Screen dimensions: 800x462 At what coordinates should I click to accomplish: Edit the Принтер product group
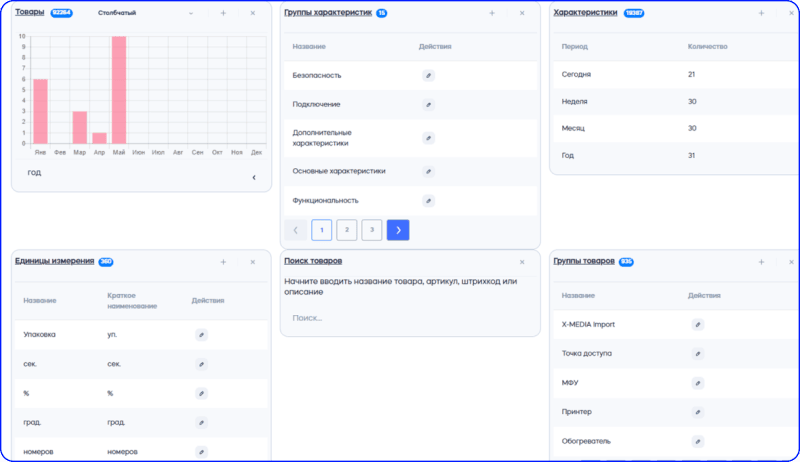click(698, 412)
